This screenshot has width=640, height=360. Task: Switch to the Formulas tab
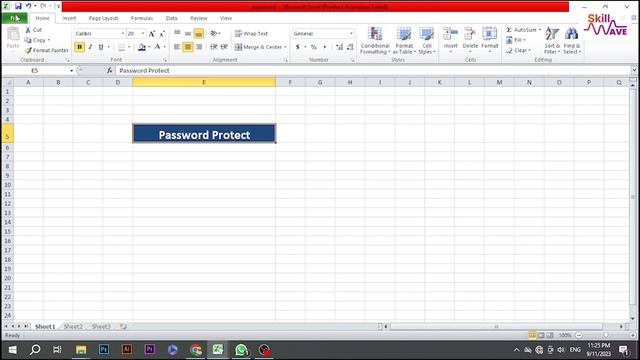pos(142,18)
